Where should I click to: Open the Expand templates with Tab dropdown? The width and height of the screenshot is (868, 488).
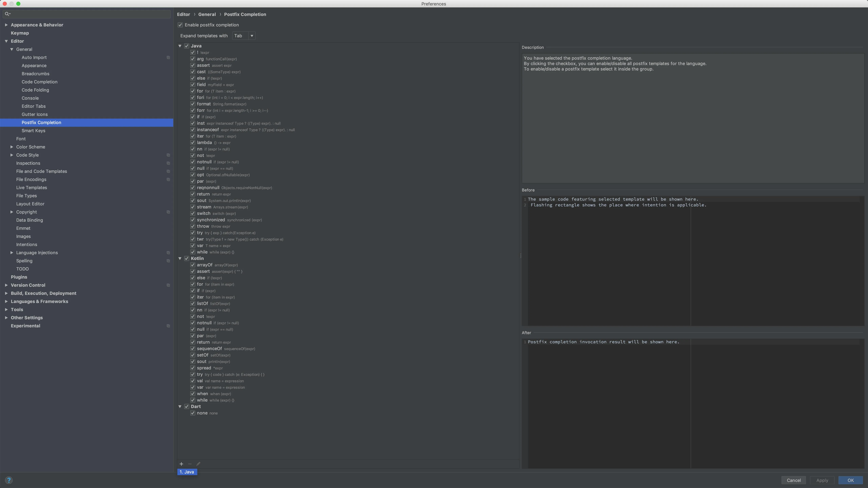(244, 36)
